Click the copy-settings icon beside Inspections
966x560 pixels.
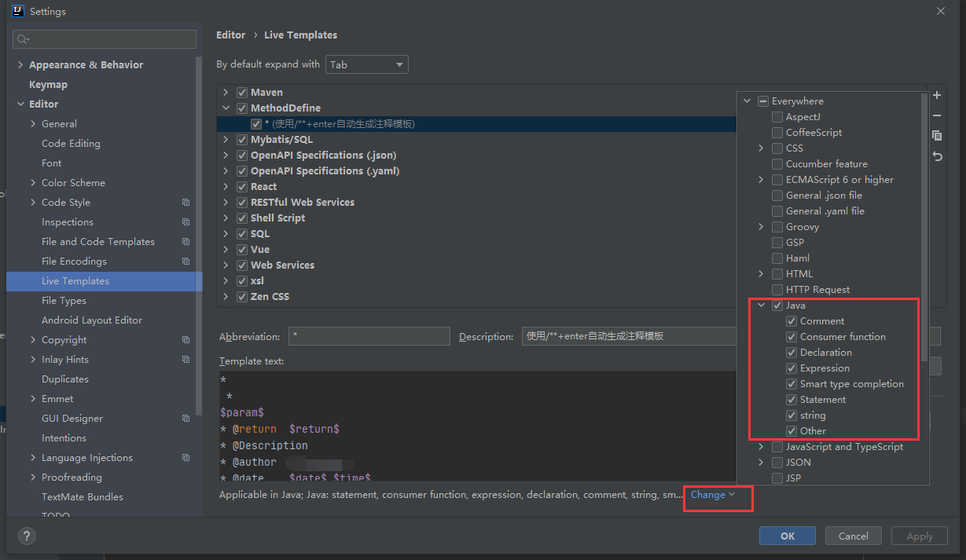click(x=185, y=221)
